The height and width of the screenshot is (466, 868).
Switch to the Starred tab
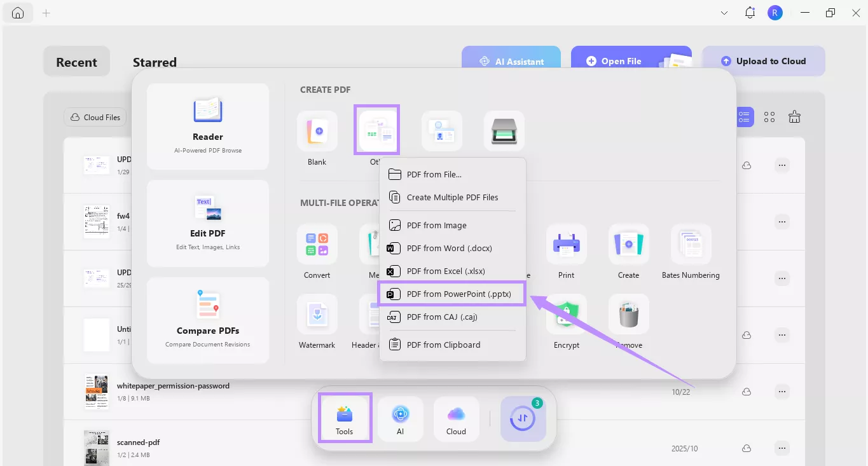coord(154,62)
